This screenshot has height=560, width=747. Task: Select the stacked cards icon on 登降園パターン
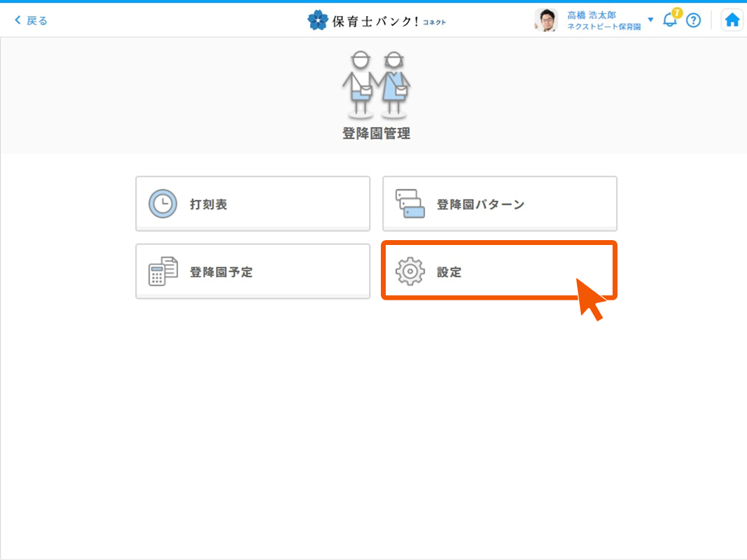(410, 203)
